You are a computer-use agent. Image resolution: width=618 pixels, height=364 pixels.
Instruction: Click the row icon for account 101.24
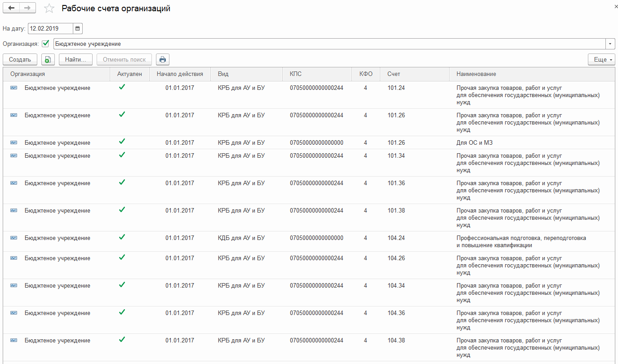click(x=14, y=88)
